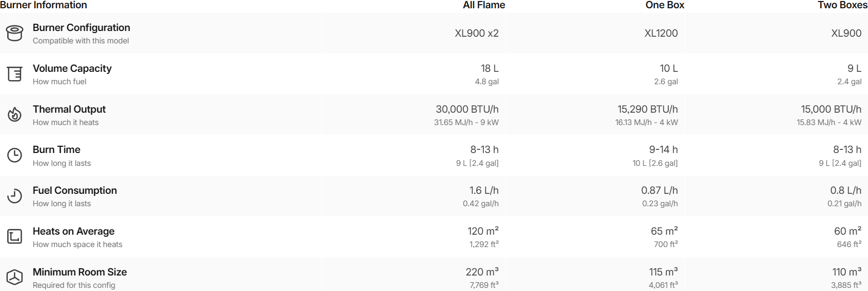The image size is (868, 291).
Task: Click the 15,290 BTU/h thermal output value
Action: tap(647, 109)
